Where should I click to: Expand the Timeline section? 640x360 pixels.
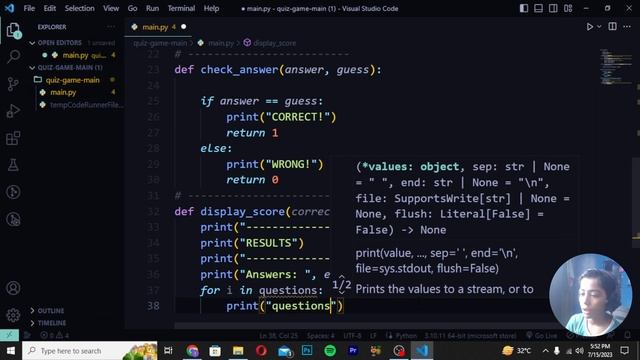(x=32, y=323)
